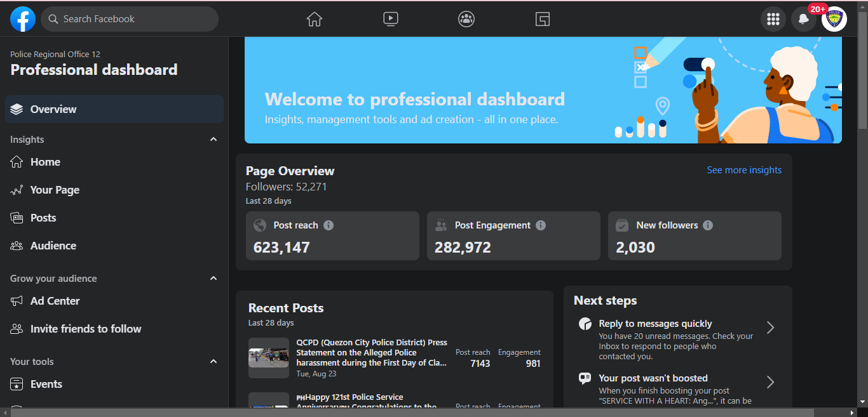This screenshot has height=417, width=868.
Task: Open the account profile picture menu
Action: [x=834, y=19]
